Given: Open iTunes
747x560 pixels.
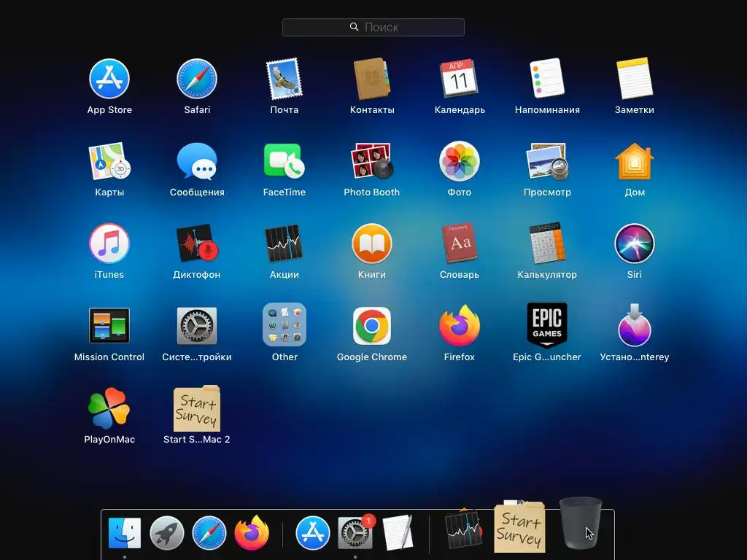Looking at the screenshot, I should tap(109, 244).
